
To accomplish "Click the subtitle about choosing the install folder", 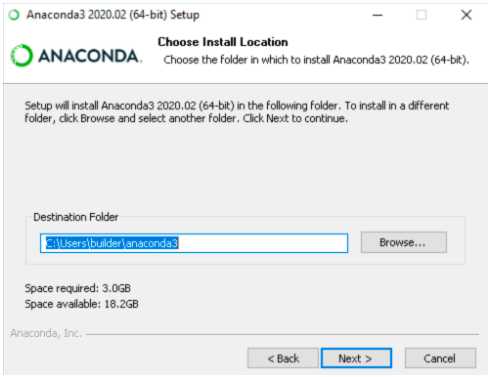I will pos(316,60).
